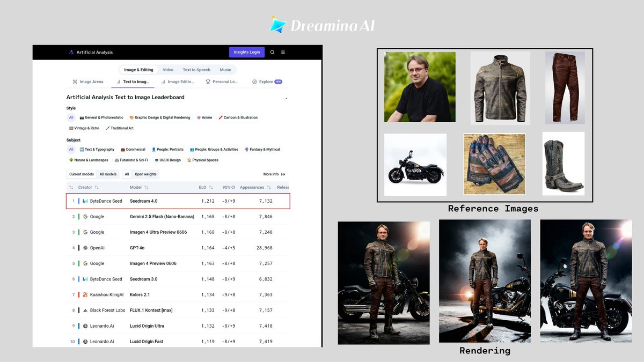
Task: Filter subject by Futuristic & Sci-Fi
Action: coord(131,160)
